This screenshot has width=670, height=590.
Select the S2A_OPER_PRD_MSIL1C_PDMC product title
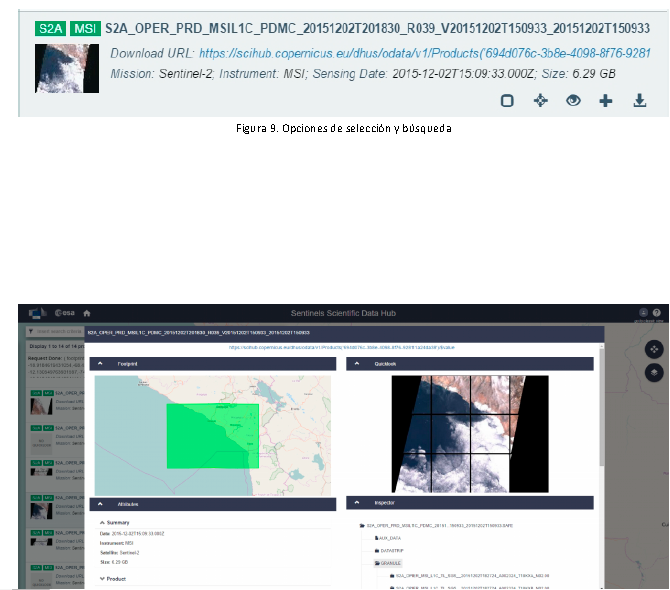pyautogui.click(x=377, y=29)
